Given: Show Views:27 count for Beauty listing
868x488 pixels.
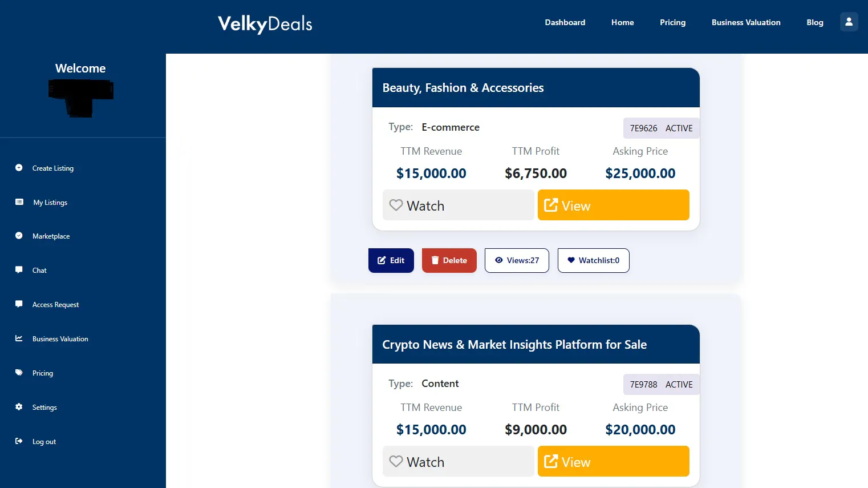Looking at the screenshot, I should point(517,260).
